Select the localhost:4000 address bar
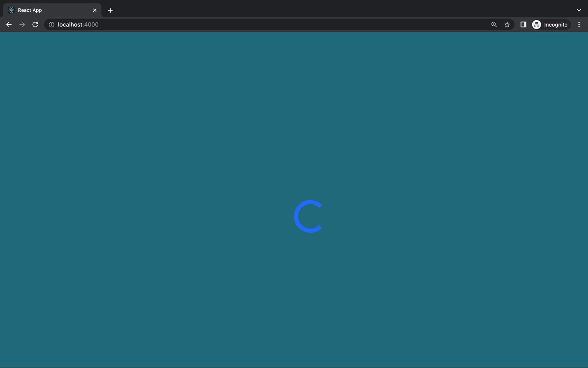Screen dimensions: 588x368 [78, 24]
